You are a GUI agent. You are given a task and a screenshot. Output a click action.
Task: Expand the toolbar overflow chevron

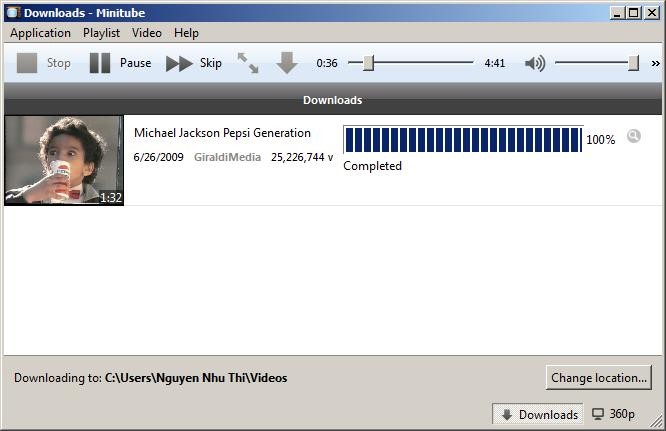pyautogui.click(x=655, y=63)
